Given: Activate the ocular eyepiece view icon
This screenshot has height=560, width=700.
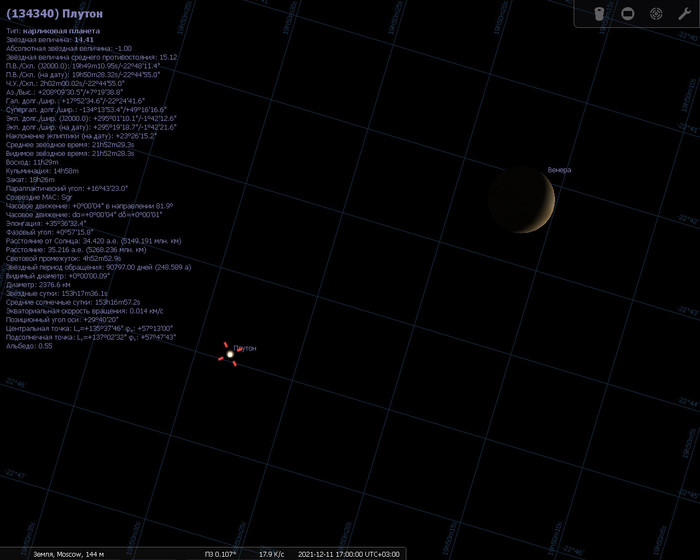Looking at the screenshot, I should click(600, 14).
